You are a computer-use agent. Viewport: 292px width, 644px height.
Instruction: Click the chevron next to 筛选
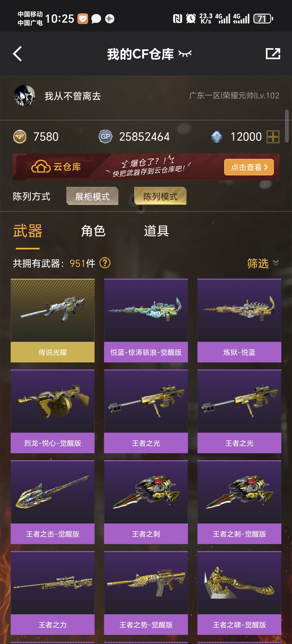click(276, 263)
